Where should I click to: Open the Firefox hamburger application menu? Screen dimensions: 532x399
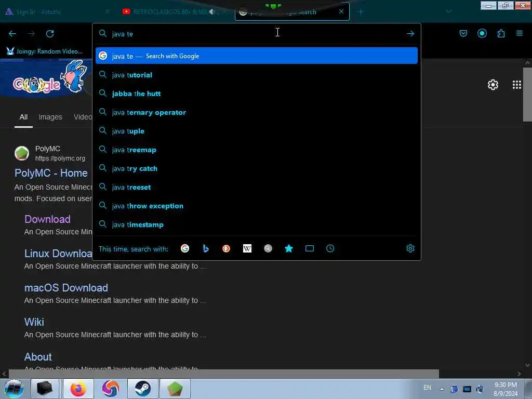[519, 33]
